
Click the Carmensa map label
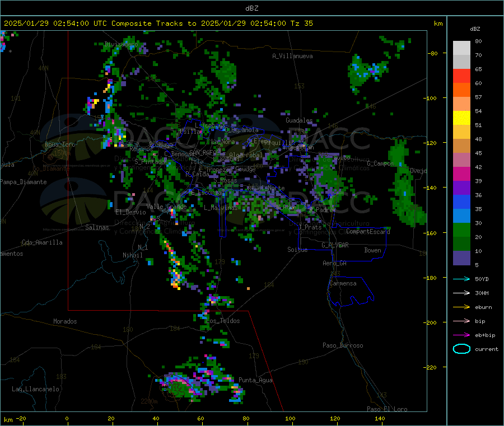click(x=343, y=283)
